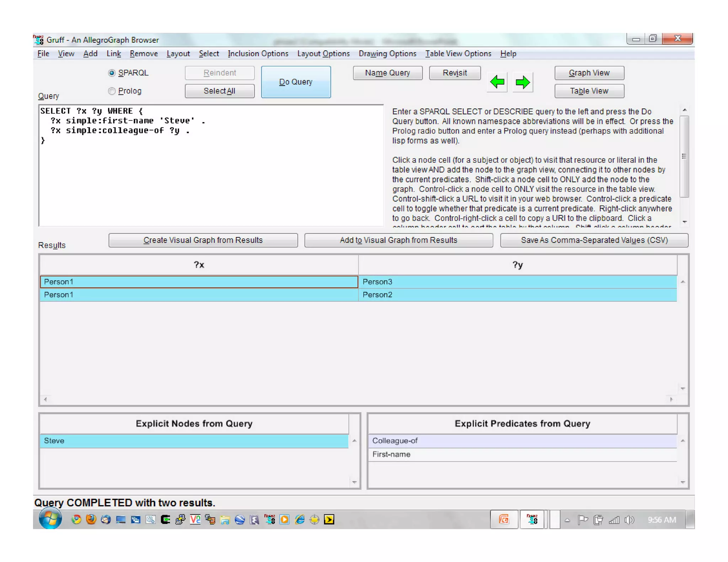The height and width of the screenshot is (562, 728).
Task: Click the ?y column header
Action: coord(517,265)
